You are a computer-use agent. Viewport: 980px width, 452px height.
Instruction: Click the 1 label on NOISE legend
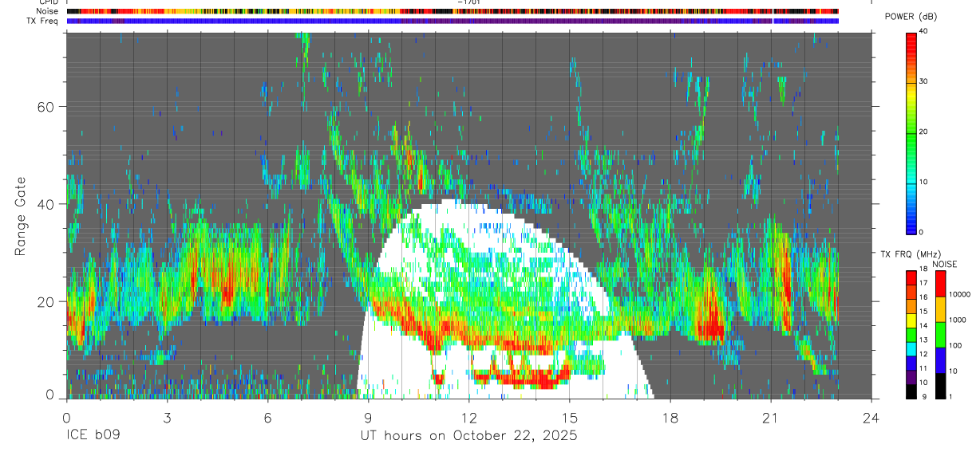point(950,396)
